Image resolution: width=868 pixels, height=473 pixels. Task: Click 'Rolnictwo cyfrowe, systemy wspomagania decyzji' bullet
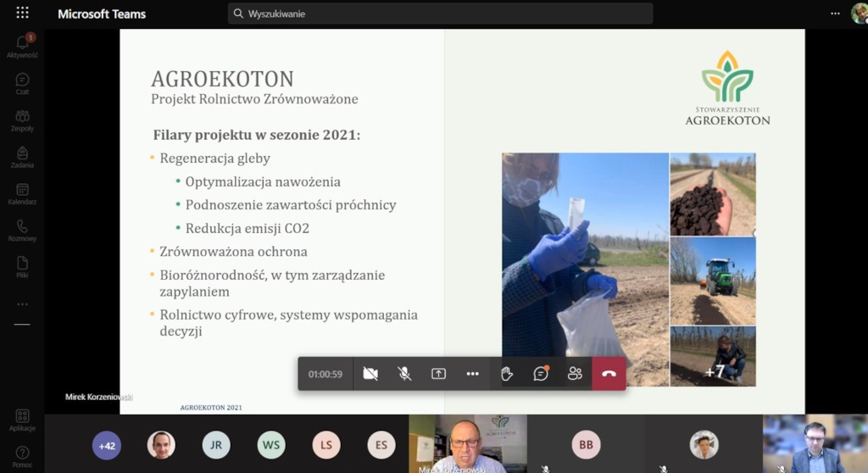point(288,323)
